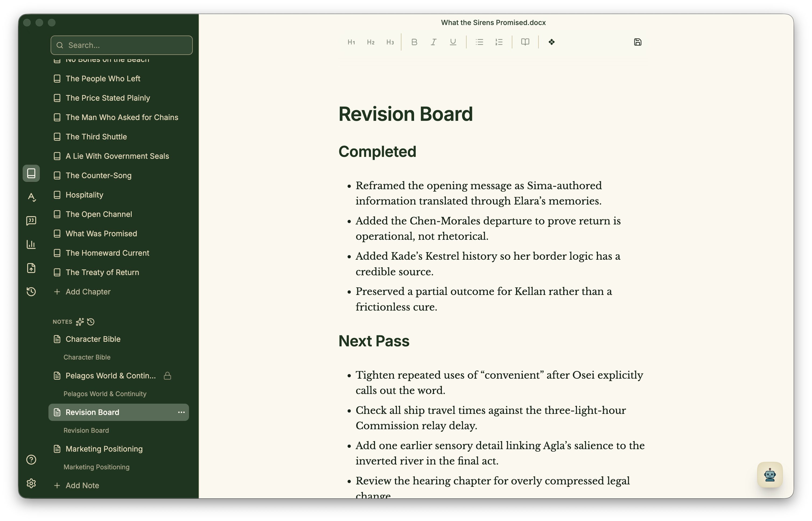Click the bullet about Chen-Morales departure
The width and height of the screenshot is (812, 521).
pyautogui.click(x=488, y=228)
